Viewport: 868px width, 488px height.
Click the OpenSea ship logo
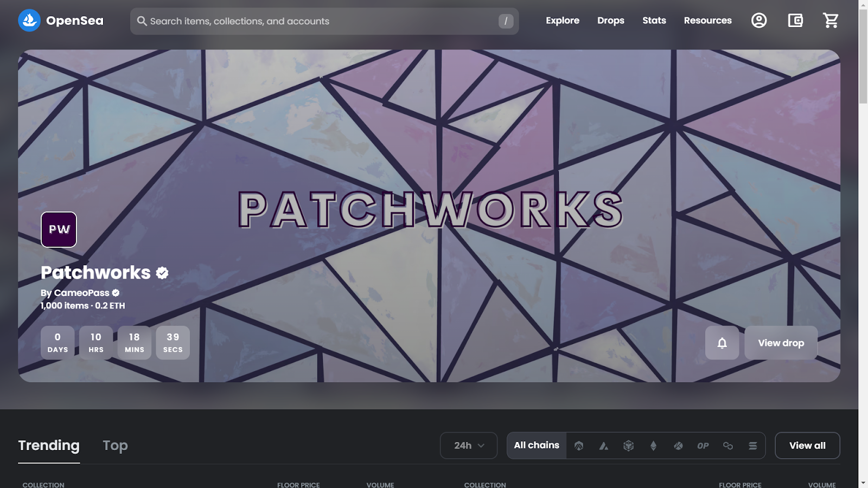[x=29, y=21]
